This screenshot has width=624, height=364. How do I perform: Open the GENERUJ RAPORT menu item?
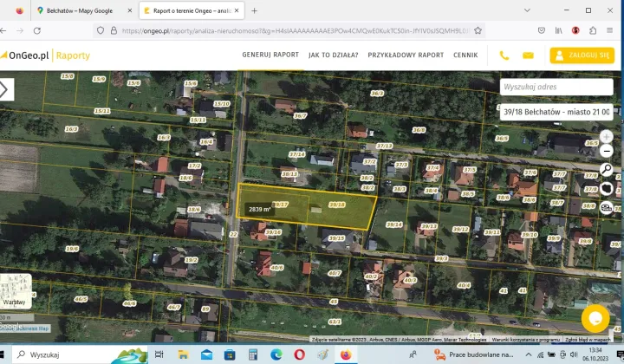tap(270, 55)
